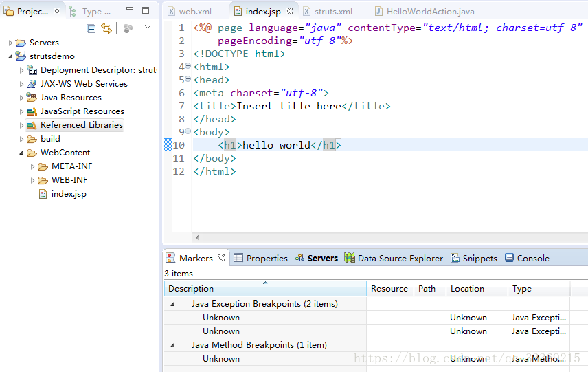The width and height of the screenshot is (588, 372).
Task: Click JavaScript Resources icon
Action: (32, 111)
